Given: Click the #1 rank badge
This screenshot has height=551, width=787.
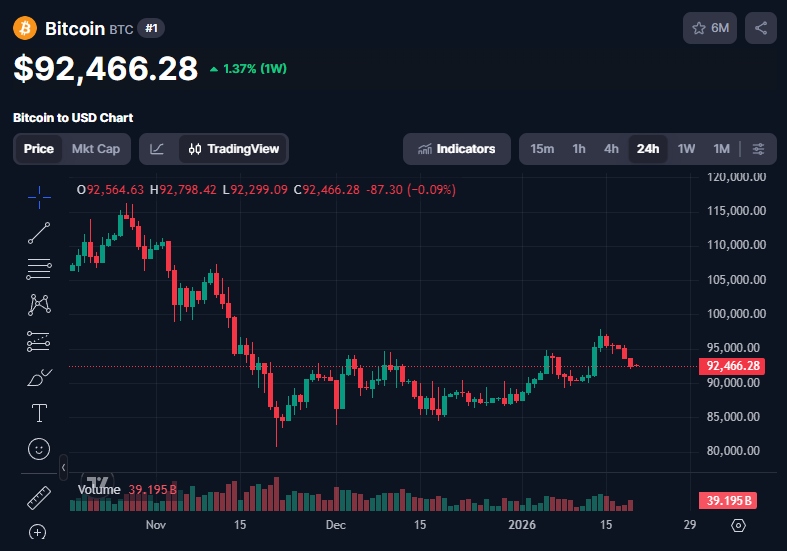Looking at the screenshot, I should [x=151, y=28].
